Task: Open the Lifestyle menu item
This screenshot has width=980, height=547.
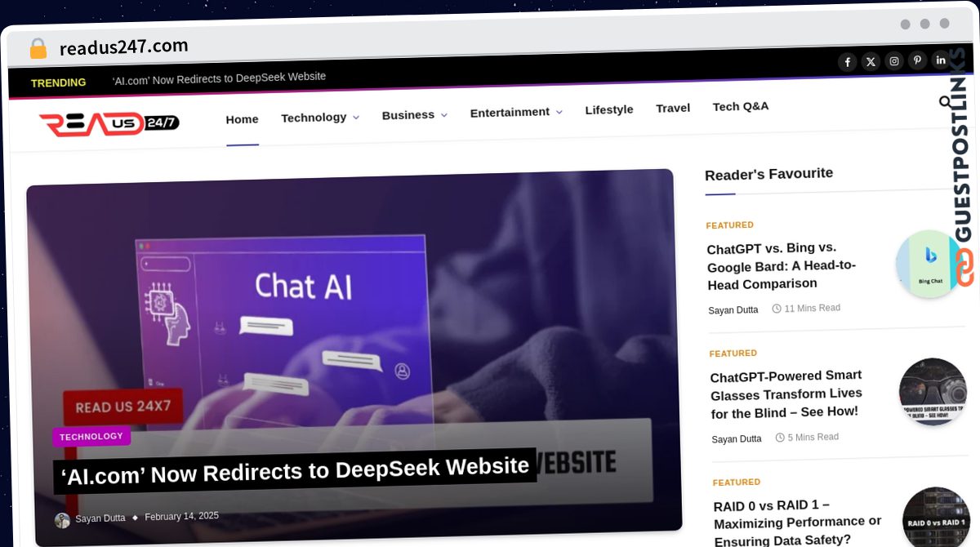Action: (609, 109)
